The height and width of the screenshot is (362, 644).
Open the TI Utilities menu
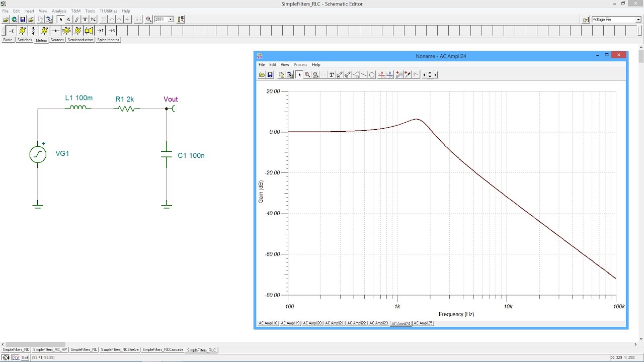[x=108, y=11]
